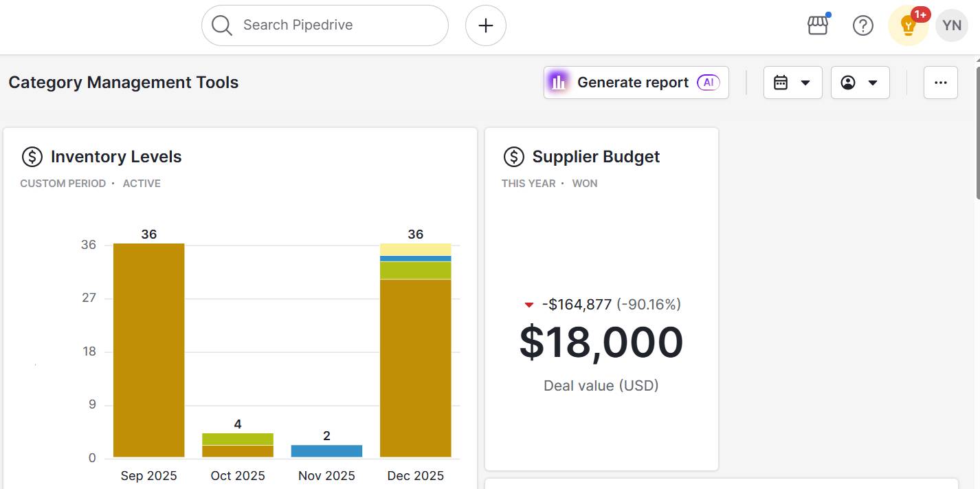
Task: Open the Pipedrive Marketplace store icon
Action: (817, 25)
